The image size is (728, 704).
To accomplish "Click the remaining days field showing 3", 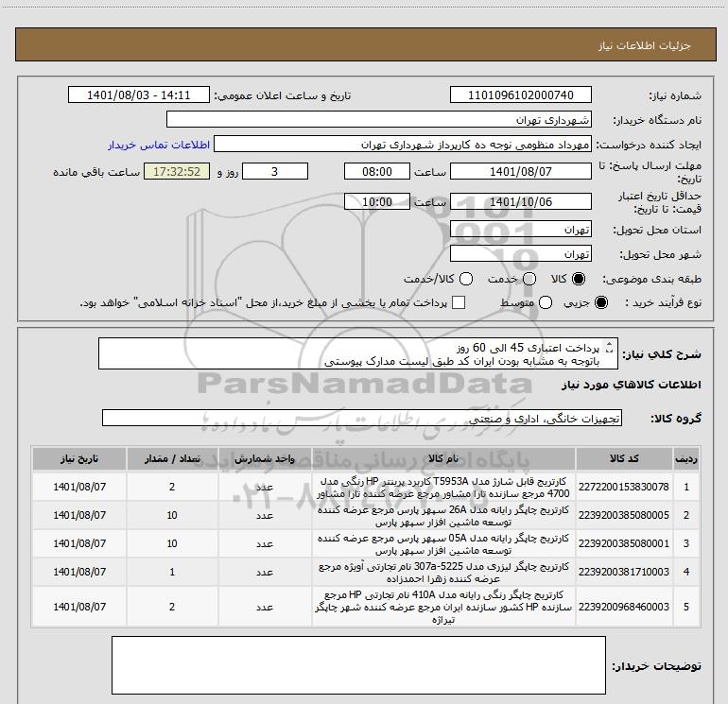I will tap(275, 171).
